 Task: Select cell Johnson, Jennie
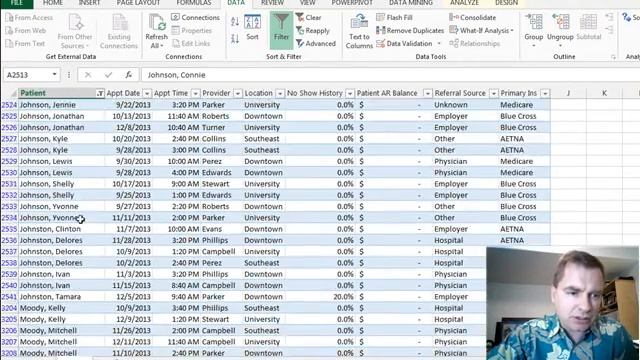tap(61, 105)
